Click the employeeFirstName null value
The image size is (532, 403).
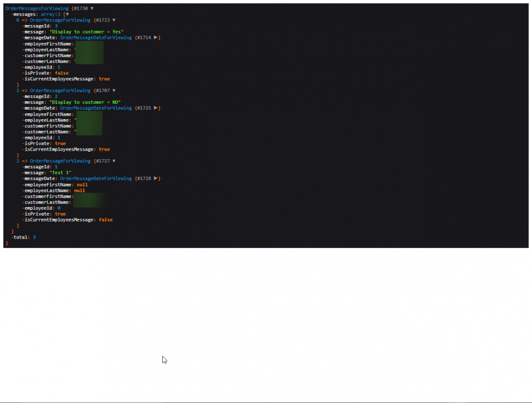click(x=82, y=185)
